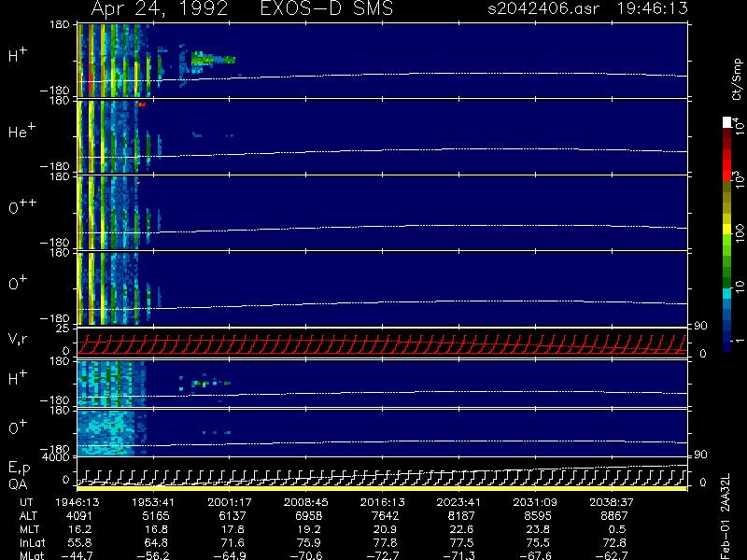Screen dimensions: 747x560
Task: Click the white top segment of color bar
Action: [x=727, y=122]
